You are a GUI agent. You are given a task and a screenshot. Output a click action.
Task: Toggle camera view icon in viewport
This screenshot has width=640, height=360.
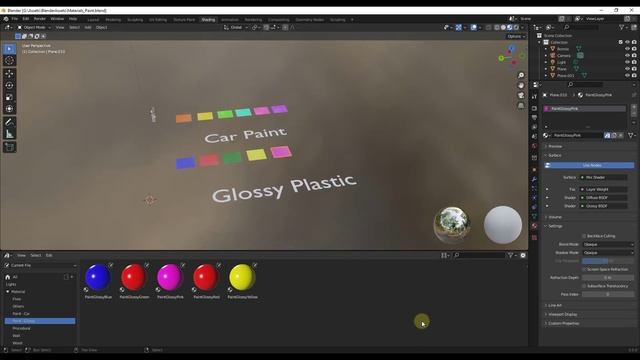[x=521, y=95]
